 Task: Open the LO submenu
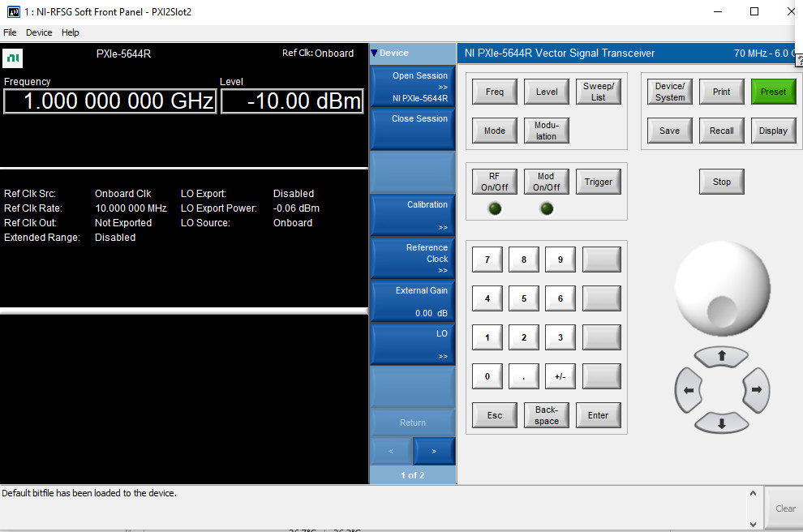coord(412,344)
